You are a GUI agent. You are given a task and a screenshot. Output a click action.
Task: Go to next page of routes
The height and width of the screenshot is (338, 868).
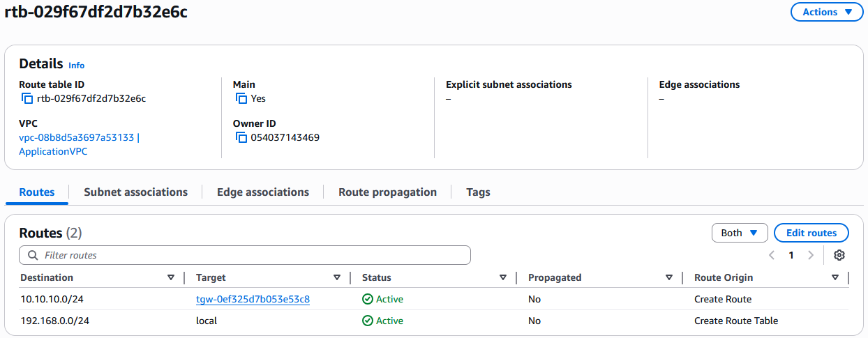[x=810, y=255]
